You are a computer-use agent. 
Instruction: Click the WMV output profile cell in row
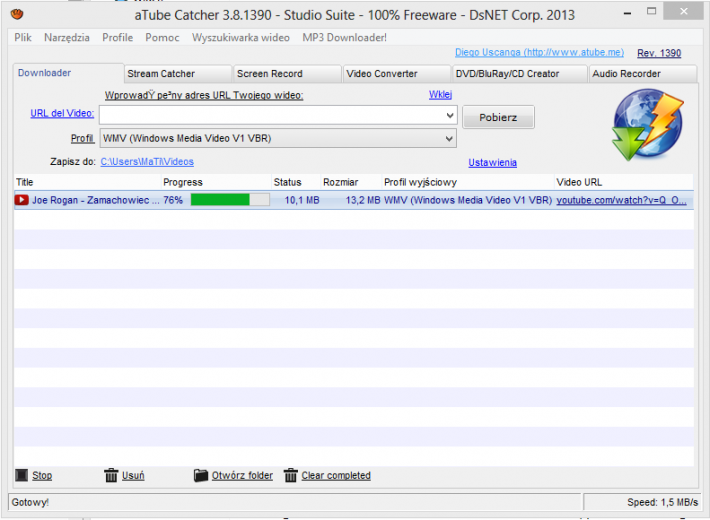(468, 200)
